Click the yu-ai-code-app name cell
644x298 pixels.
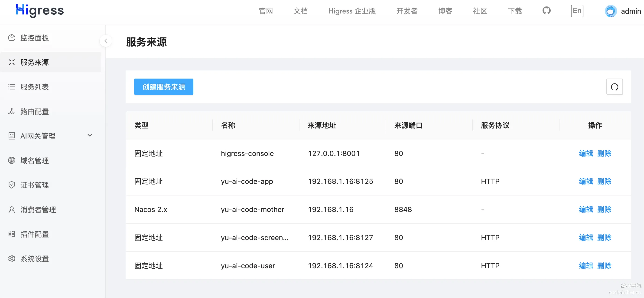(247, 182)
